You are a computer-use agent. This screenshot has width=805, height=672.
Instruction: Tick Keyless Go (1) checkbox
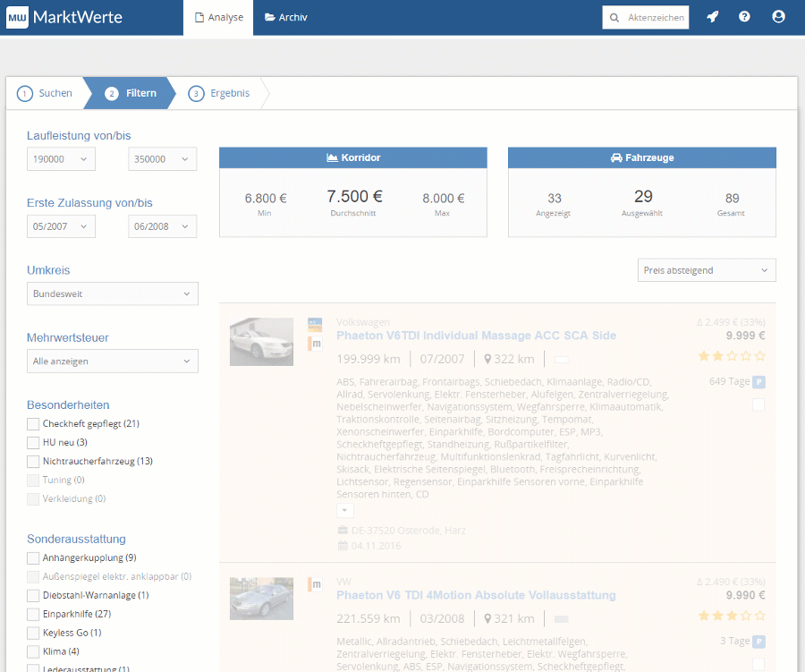(x=33, y=633)
